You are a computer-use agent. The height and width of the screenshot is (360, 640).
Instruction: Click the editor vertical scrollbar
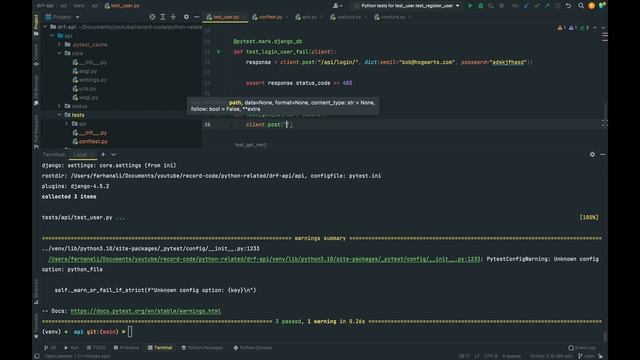(x=605, y=110)
